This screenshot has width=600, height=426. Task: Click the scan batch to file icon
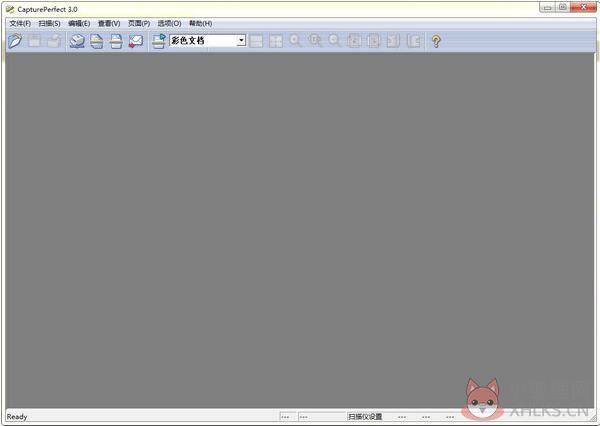point(97,41)
